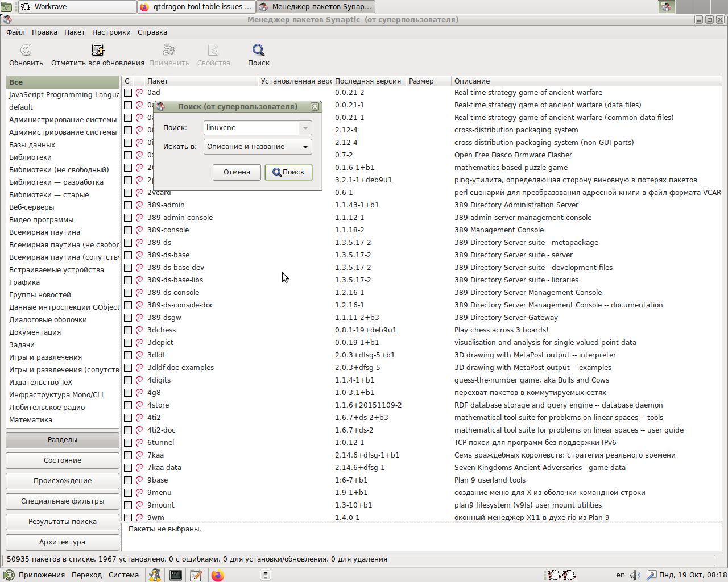Click the Debian status icon of 4store
Image resolution: width=728 pixels, height=582 pixels.
(139, 405)
